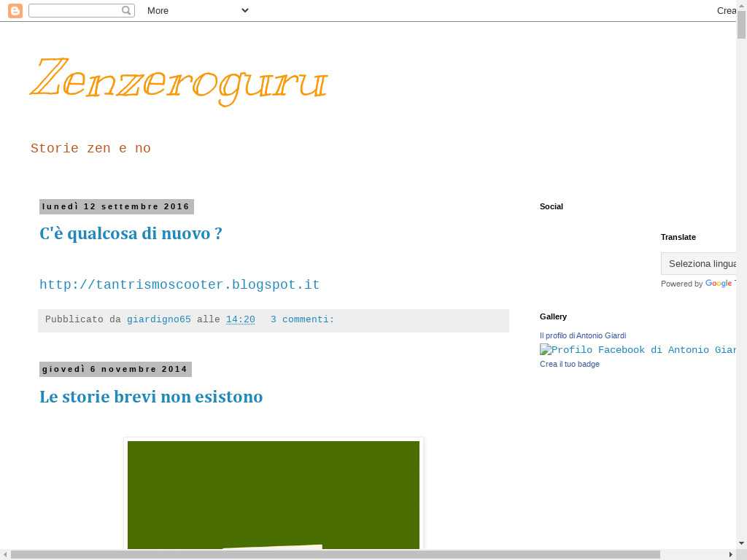The image size is (747, 560).
Task: Open the 3 commenti comments link
Action: (x=302, y=319)
